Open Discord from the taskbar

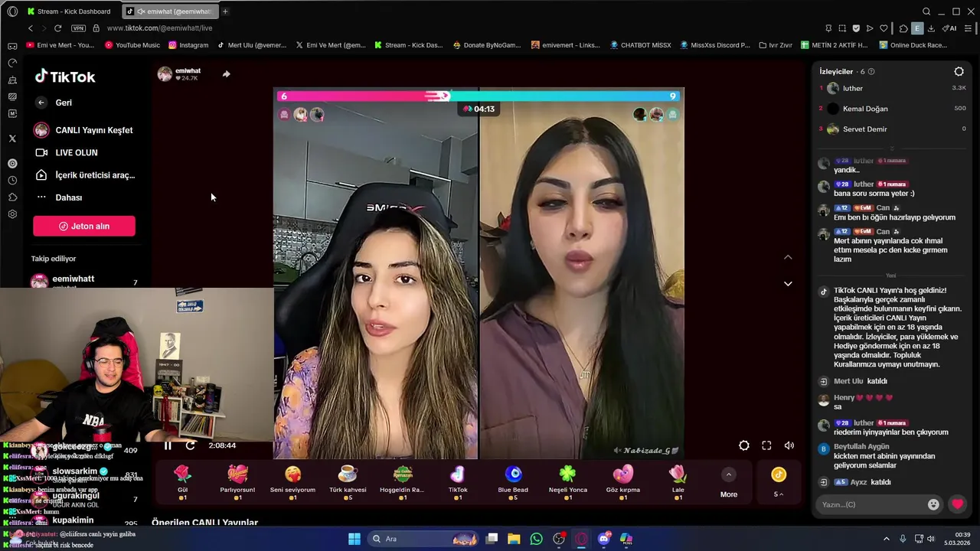pos(603,539)
